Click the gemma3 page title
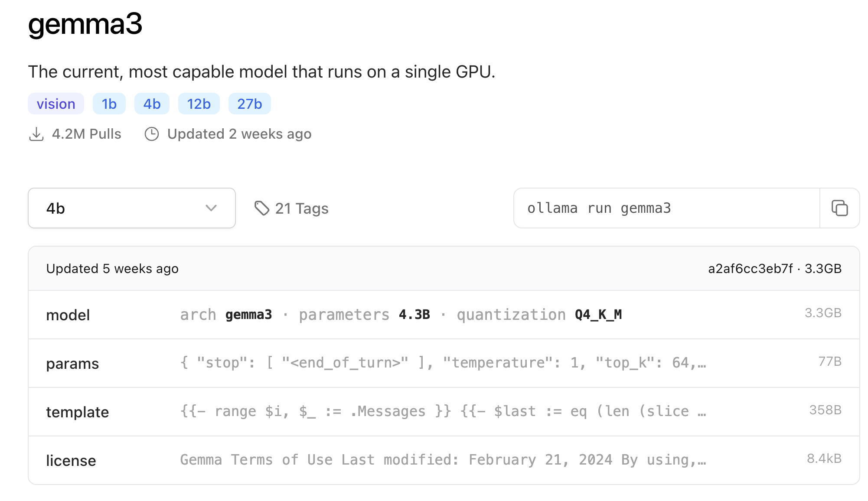 point(85,23)
